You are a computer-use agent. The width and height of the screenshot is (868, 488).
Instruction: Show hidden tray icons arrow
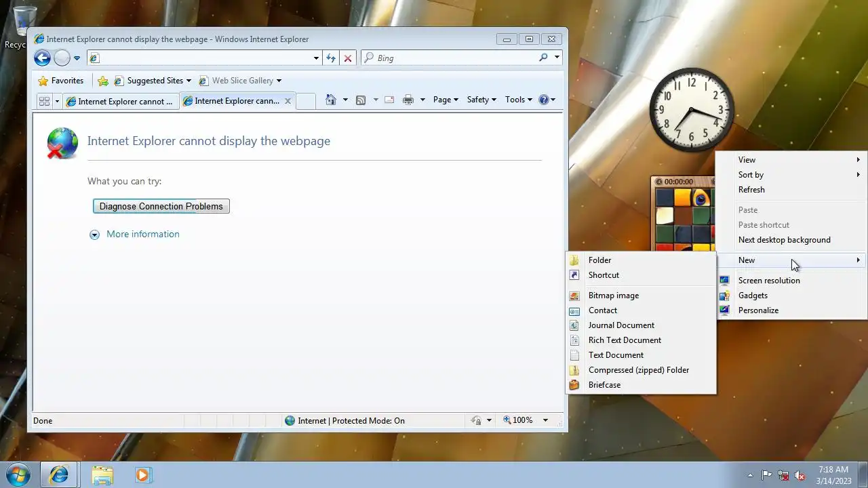point(750,475)
